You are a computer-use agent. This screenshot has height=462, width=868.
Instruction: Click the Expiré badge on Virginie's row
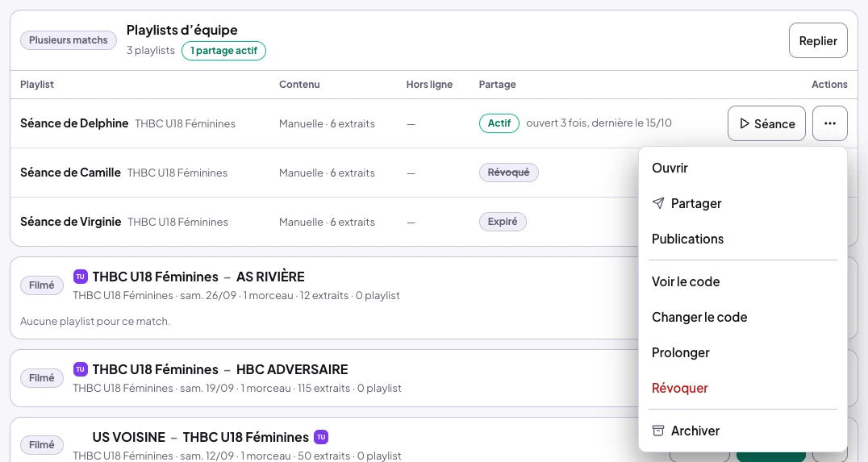point(502,221)
